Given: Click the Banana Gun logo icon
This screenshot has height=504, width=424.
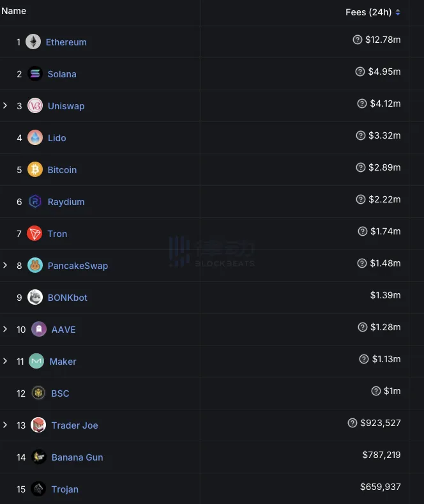Looking at the screenshot, I should click(39, 457).
